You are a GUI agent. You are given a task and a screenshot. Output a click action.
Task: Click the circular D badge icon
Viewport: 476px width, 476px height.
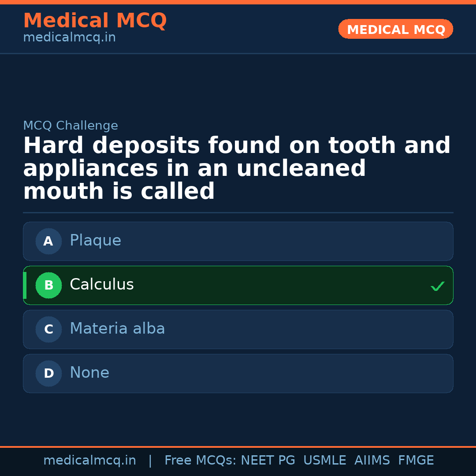pos(48,373)
